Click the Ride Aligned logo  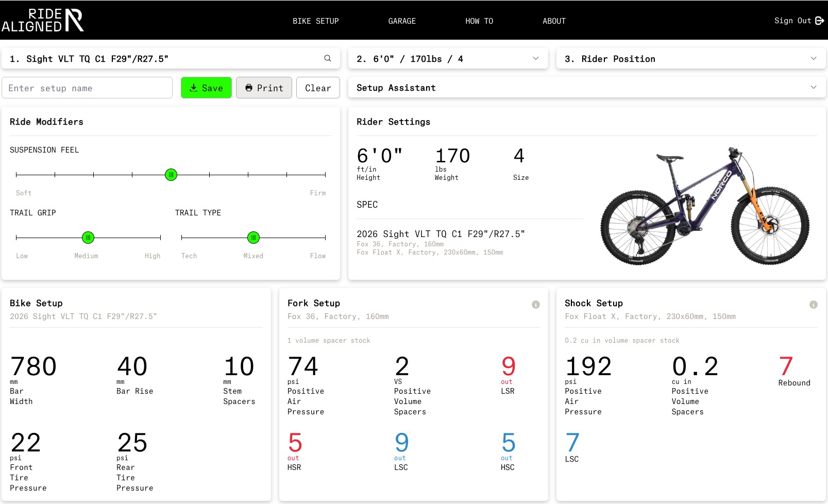tap(42, 20)
